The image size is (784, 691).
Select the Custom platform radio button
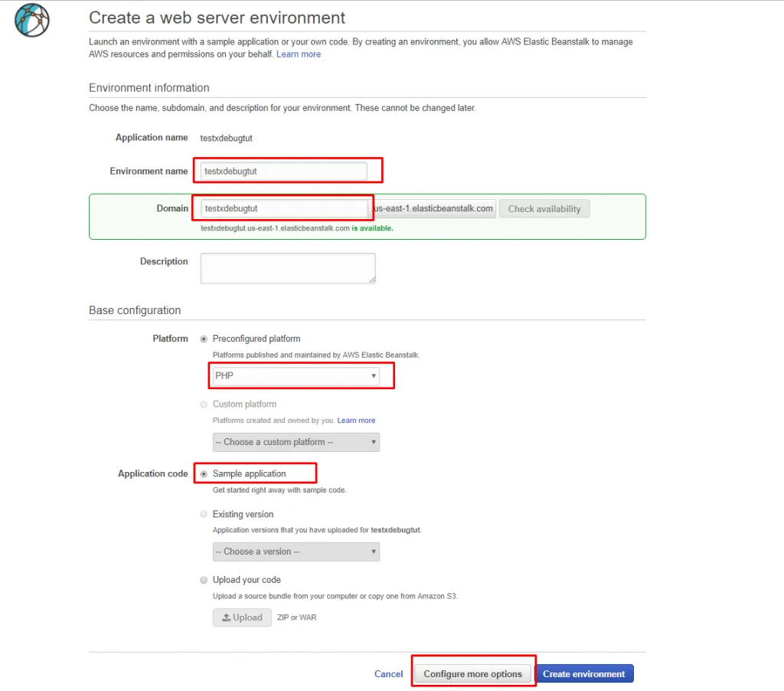coord(204,404)
